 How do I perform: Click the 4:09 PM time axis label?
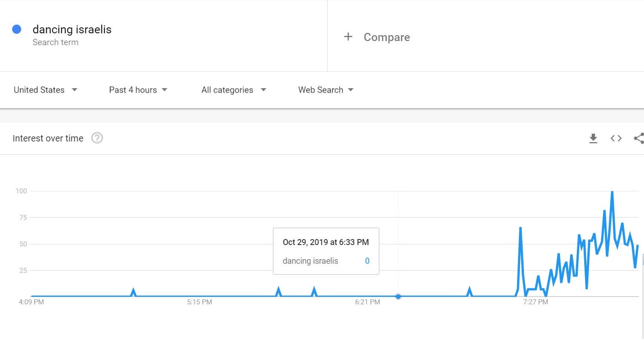click(31, 302)
